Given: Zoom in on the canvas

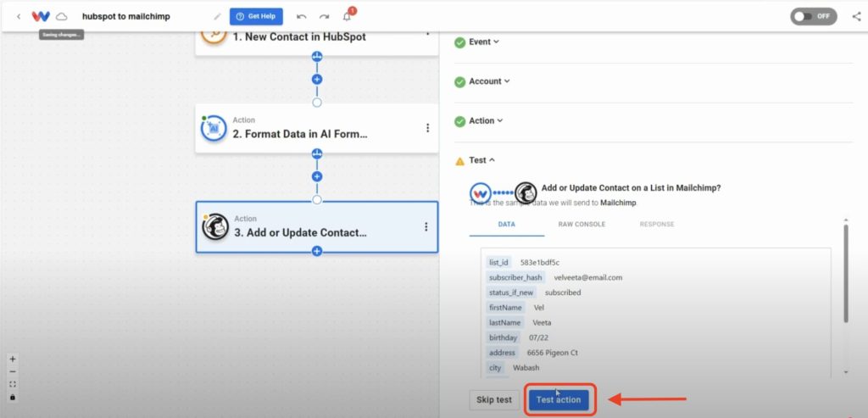Looking at the screenshot, I should click(x=13, y=359).
